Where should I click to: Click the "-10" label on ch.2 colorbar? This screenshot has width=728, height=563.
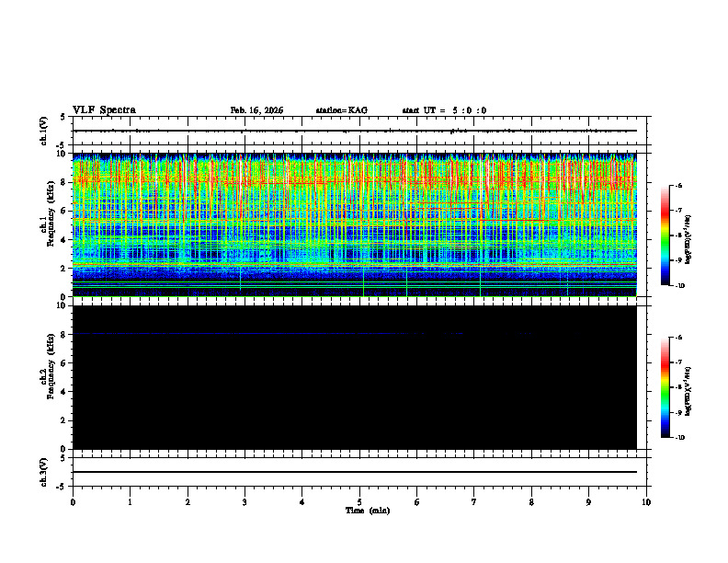[679, 438]
